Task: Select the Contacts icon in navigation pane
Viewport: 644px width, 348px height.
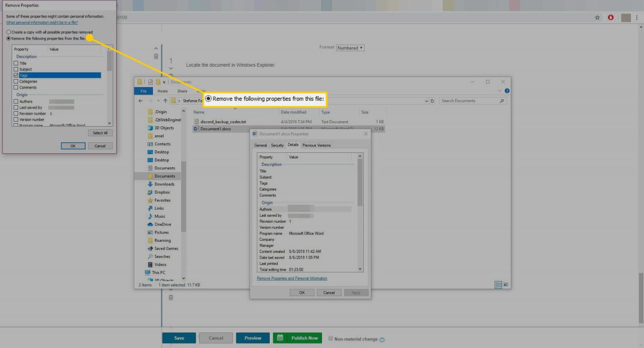Action: pyautogui.click(x=150, y=144)
